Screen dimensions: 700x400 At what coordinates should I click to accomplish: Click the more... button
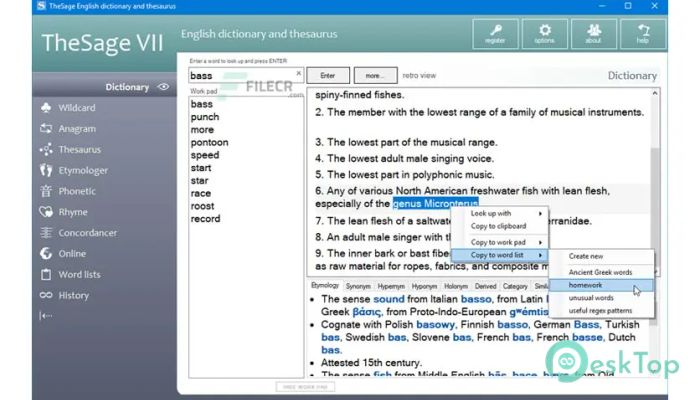click(x=375, y=75)
